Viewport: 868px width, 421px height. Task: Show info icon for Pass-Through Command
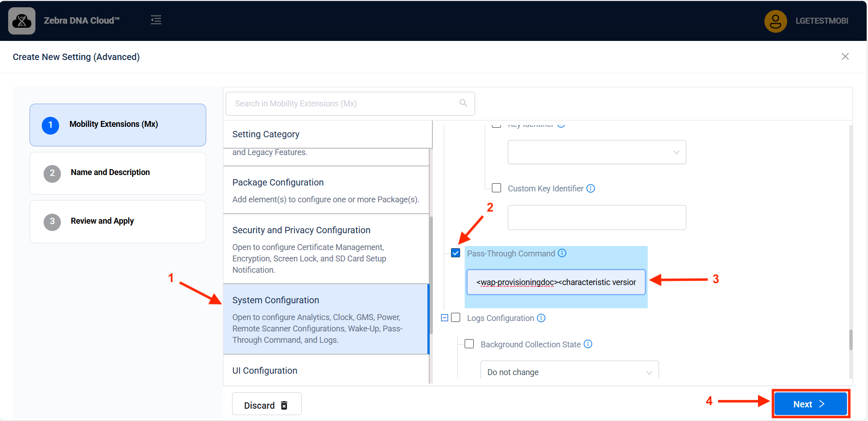[562, 253]
